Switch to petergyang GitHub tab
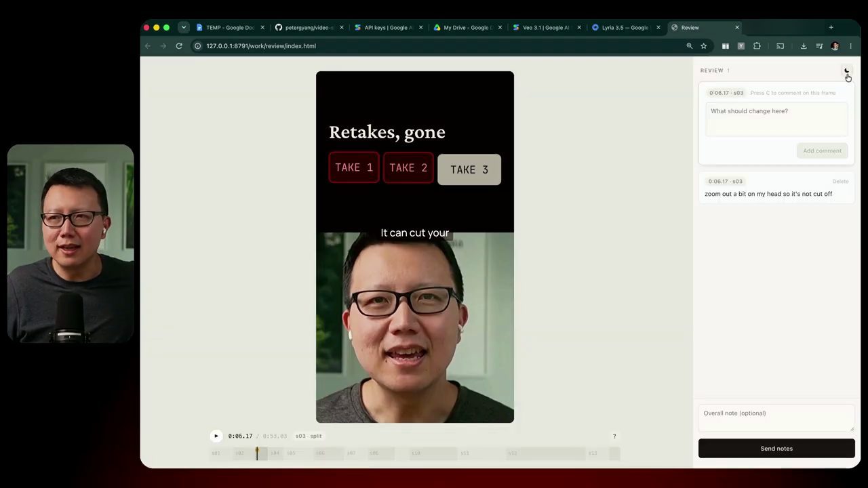The height and width of the screenshot is (488, 868). 309,28
